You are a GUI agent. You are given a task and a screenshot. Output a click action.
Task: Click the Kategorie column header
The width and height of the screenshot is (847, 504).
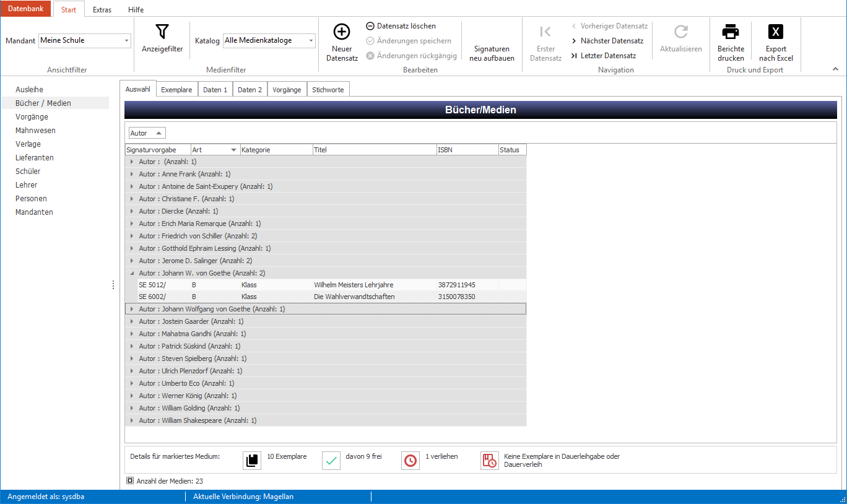[276, 150]
